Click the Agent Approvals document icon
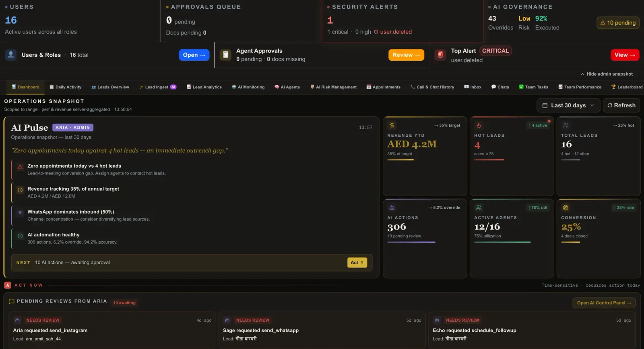Viewport: 644px width, 349px height. [x=226, y=55]
